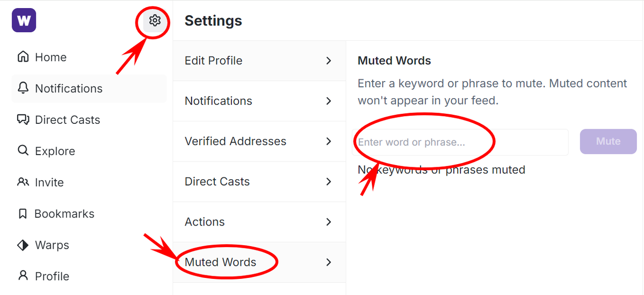Open settings via the gear icon
This screenshot has width=644, height=295.
(155, 21)
